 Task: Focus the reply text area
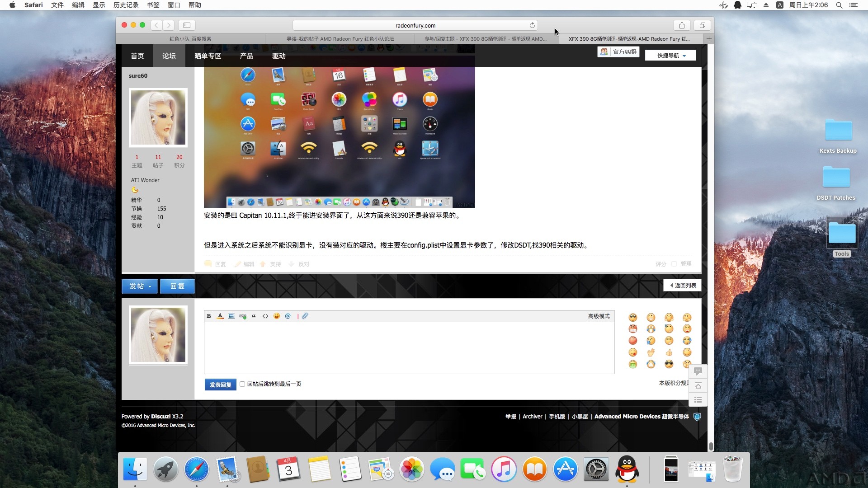409,348
